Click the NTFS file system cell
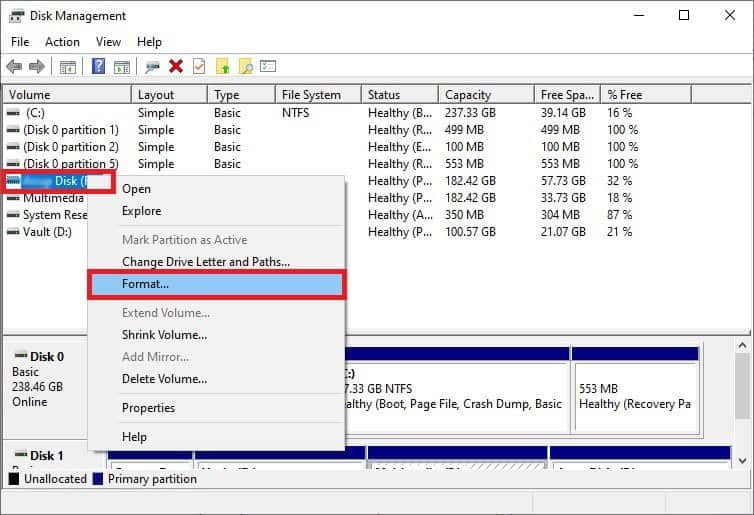The image size is (754, 515). coord(295,113)
